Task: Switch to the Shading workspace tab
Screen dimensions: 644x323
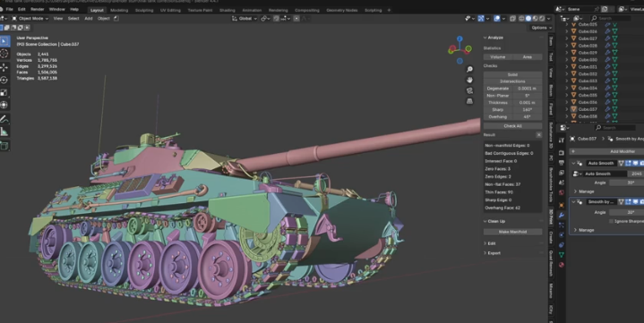Action: point(228,10)
